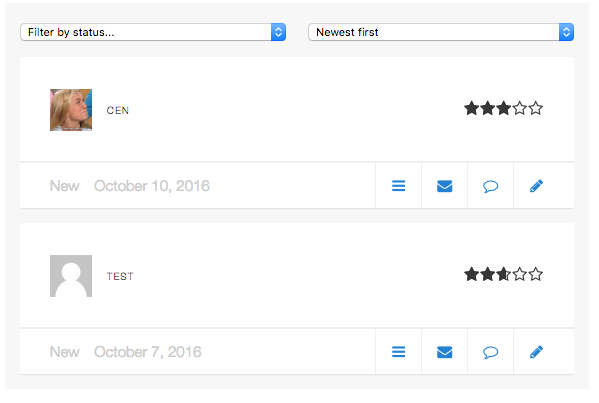Click blue arrow stepper on sort order
This screenshot has height=403, width=599.
[x=567, y=32]
